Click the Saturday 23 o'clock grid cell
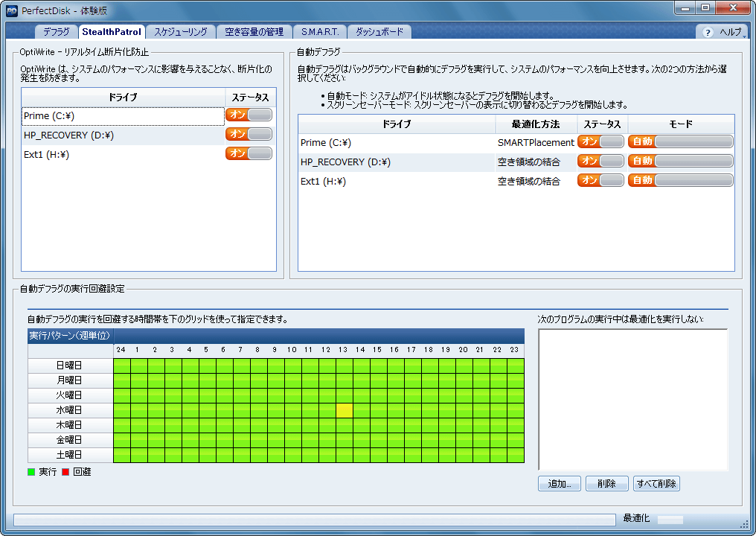756x536 pixels. click(x=516, y=455)
